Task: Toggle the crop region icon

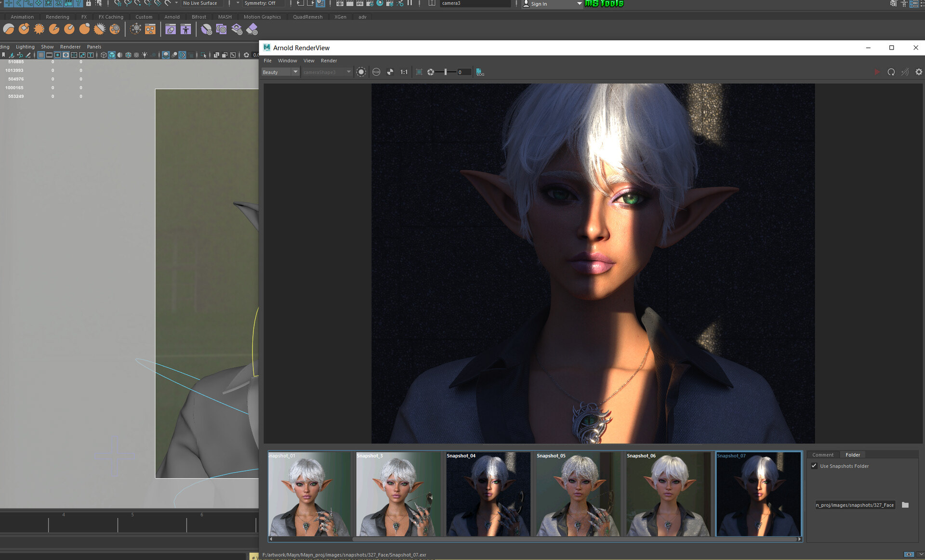Action: click(x=419, y=72)
